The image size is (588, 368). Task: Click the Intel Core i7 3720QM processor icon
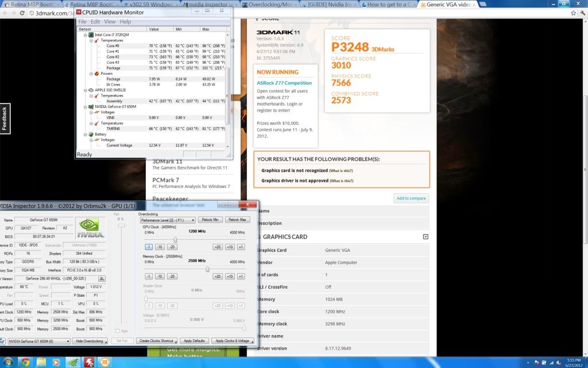click(91, 34)
